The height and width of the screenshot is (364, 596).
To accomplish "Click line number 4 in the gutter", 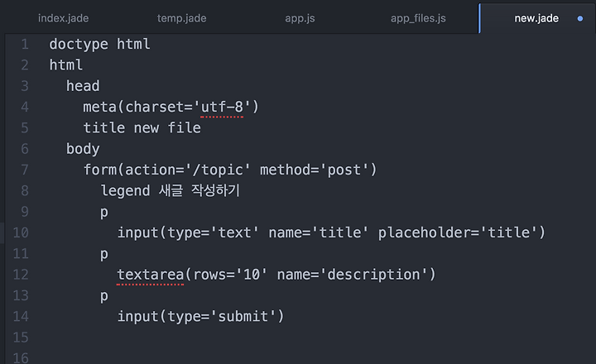I will [x=25, y=108].
